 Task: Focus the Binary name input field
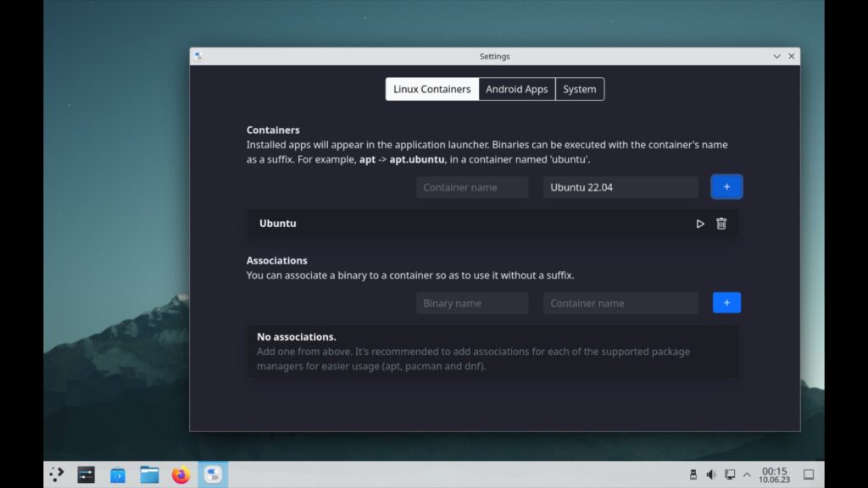pyautogui.click(x=471, y=303)
